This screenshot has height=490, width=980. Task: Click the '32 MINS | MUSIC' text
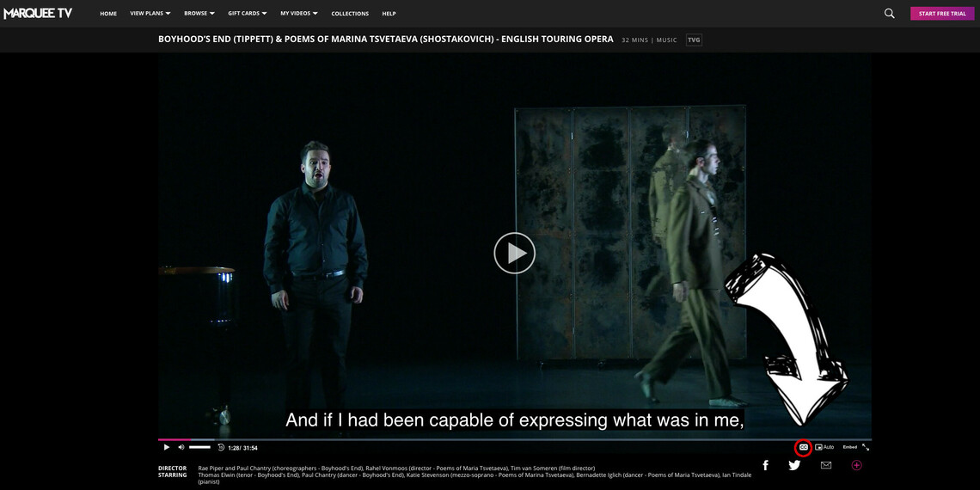point(649,40)
